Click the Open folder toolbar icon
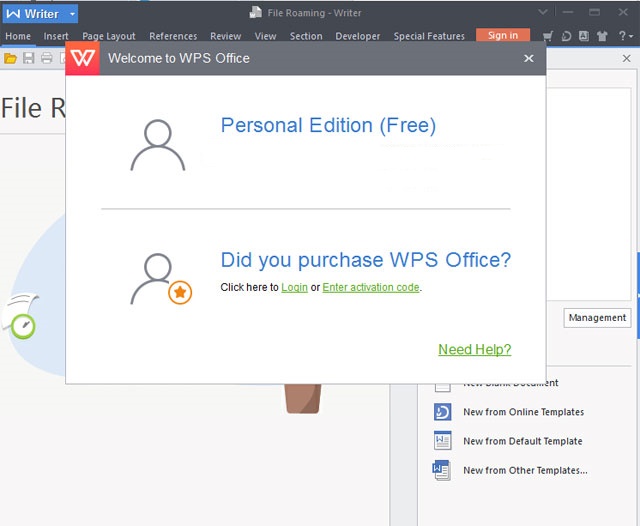 (x=10, y=58)
